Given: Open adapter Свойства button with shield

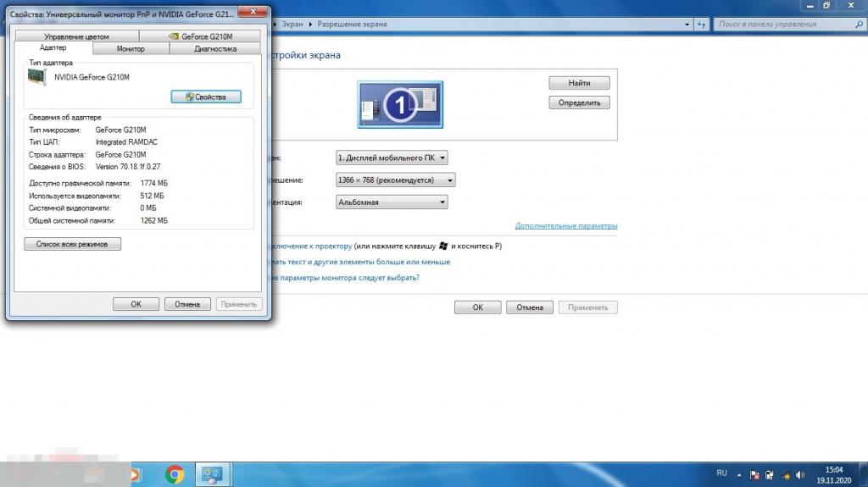Looking at the screenshot, I should point(206,97).
